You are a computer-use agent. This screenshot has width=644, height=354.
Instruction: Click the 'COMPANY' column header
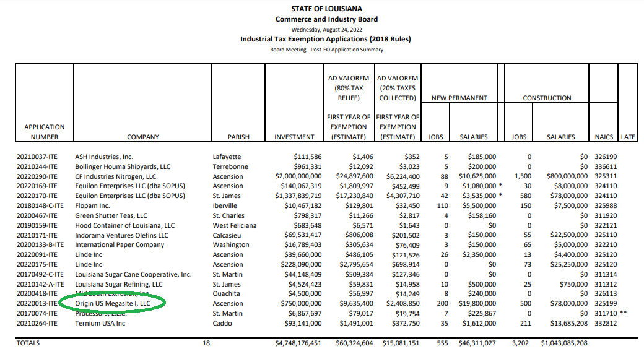pyautogui.click(x=142, y=137)
